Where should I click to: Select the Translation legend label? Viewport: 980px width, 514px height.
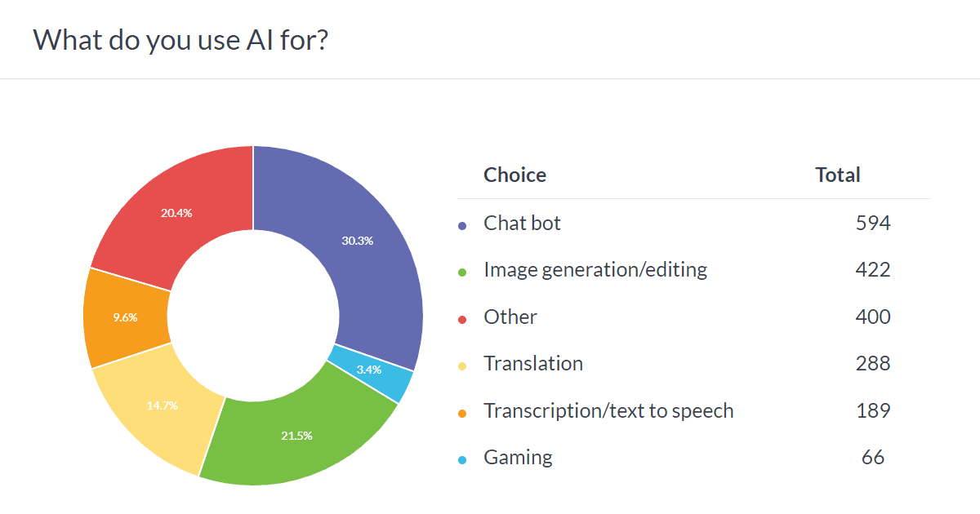point(533,363)
